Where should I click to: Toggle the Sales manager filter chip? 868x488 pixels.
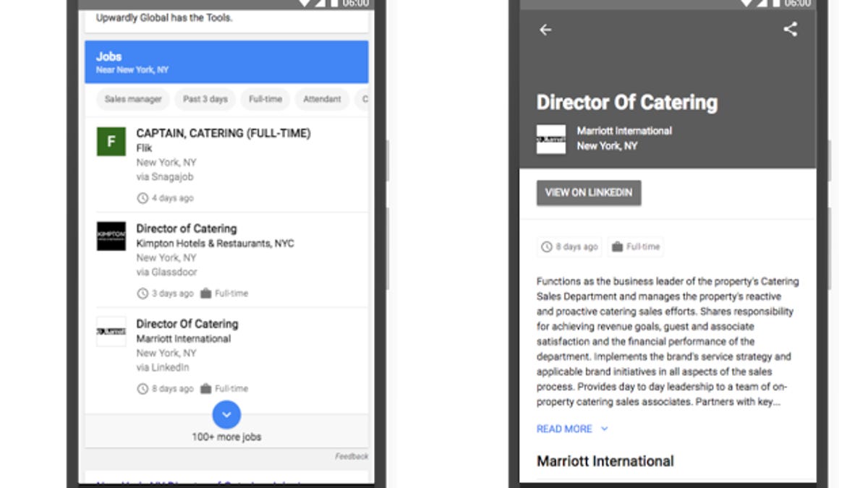click(x=133, y=100)
